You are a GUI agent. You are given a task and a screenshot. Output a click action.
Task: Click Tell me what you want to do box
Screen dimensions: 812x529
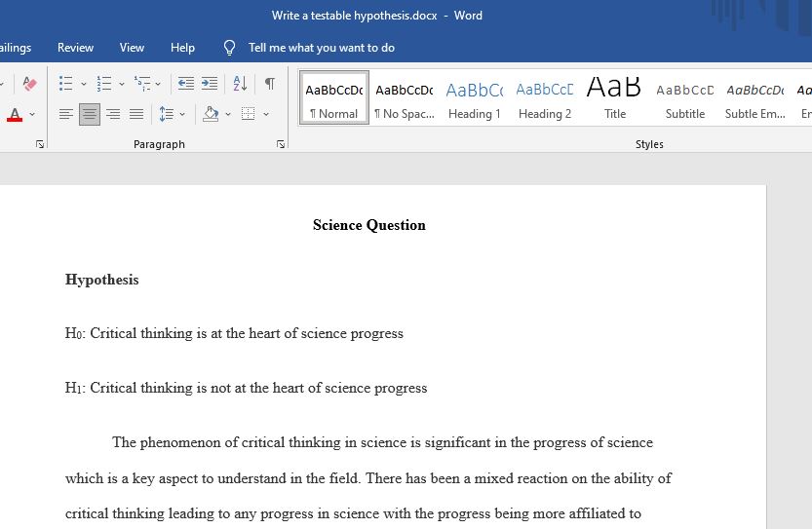point(322,48)
